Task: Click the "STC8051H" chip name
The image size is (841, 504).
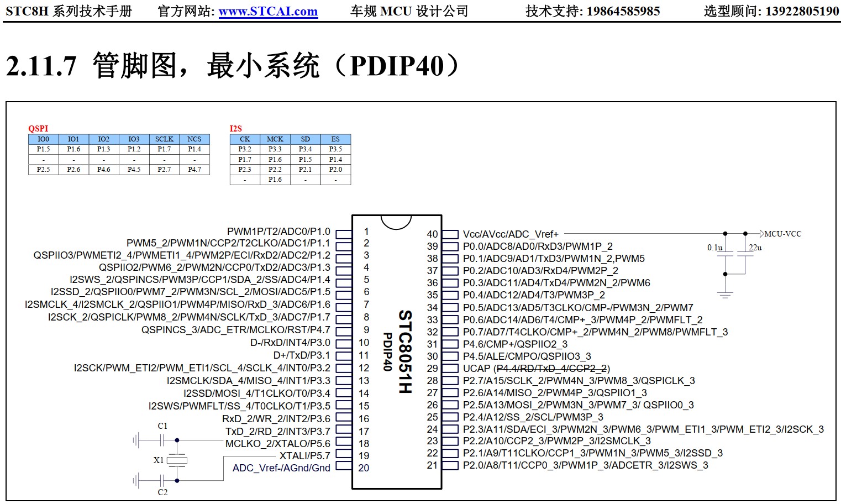Action: (x=406, y=351)
